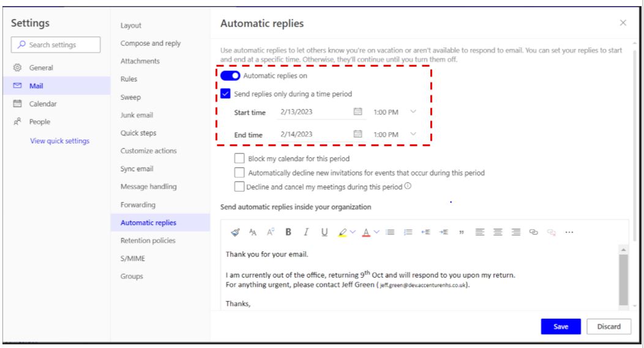Insert a numbered list in reply

pos(408,232)
